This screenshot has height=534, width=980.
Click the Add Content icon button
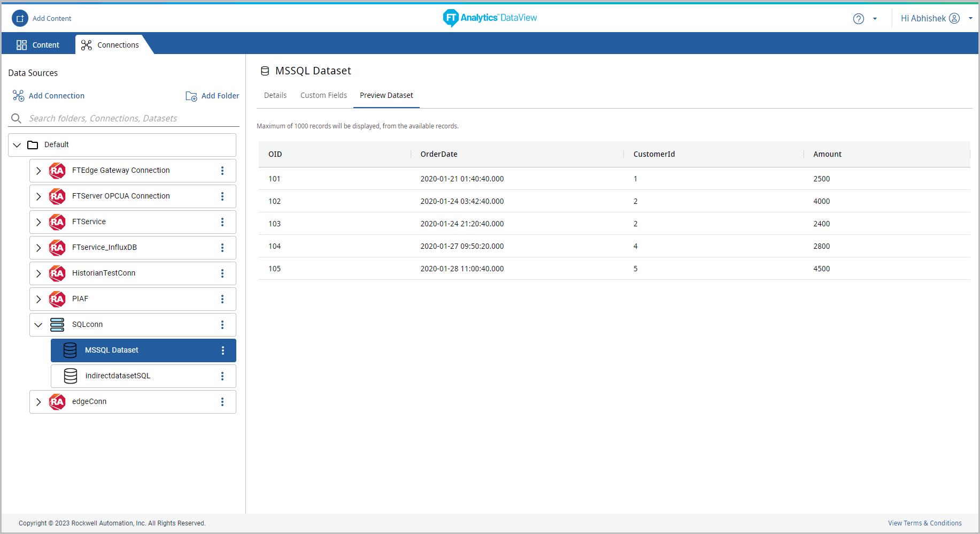[x=20, y=18]
